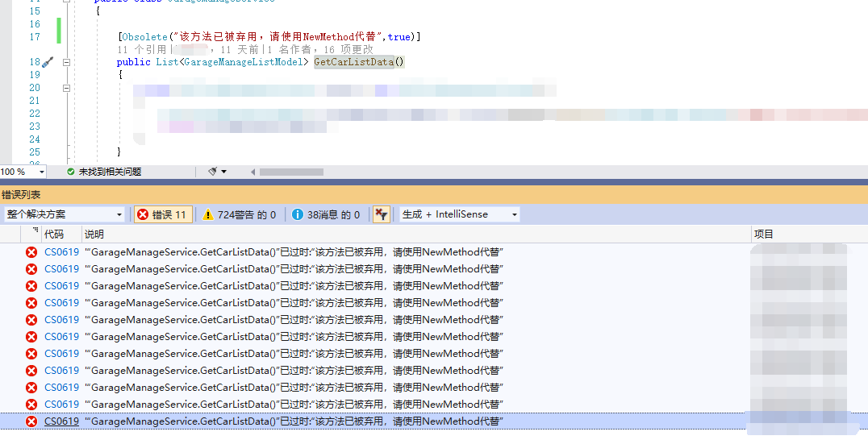
Task: Open the 整个解决方案 scope dropdown
Action: tap(64, 214)
